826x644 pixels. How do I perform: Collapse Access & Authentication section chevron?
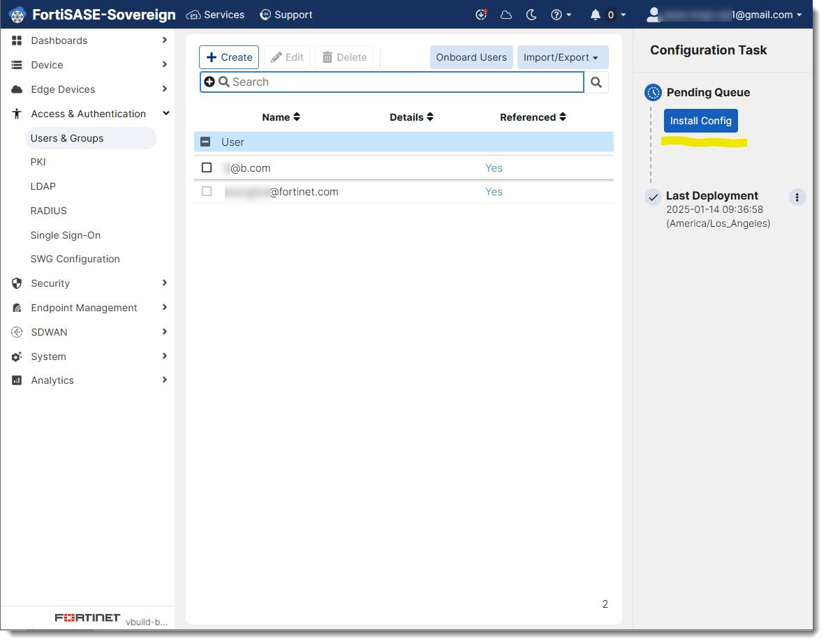click(x=166, y=113)
